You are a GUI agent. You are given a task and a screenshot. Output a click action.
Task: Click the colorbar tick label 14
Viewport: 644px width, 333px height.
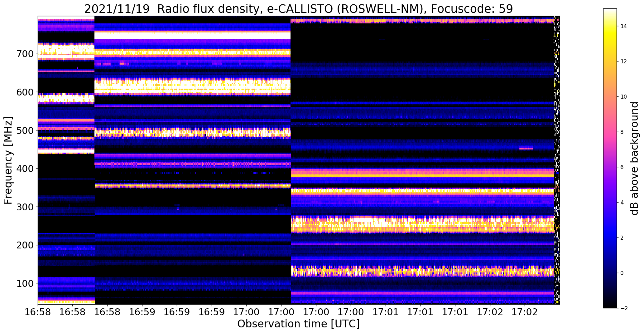(x=624, y=26)
